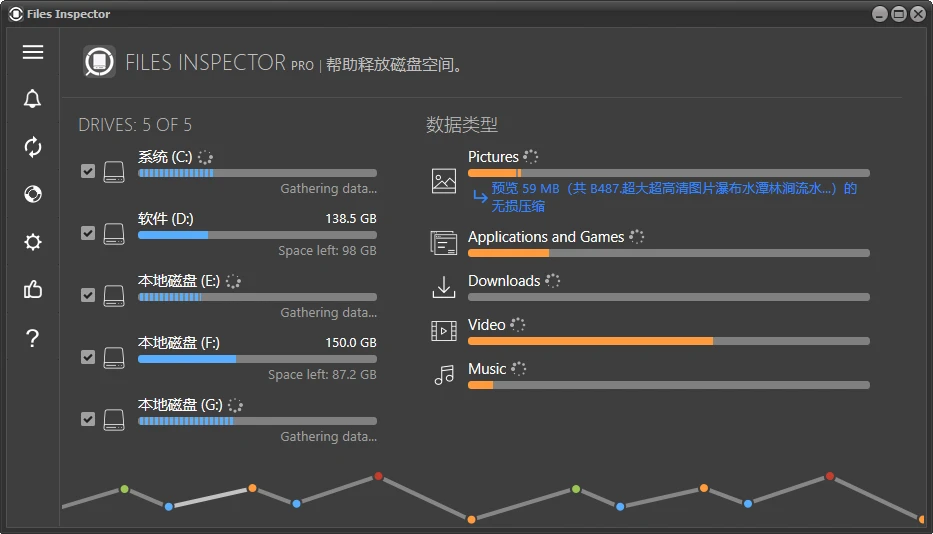Click the 本地磁盘 (G:) usage bar
The width and height of the screenshot is (933, 534).
pyautogui.click(x=257, y=421)
